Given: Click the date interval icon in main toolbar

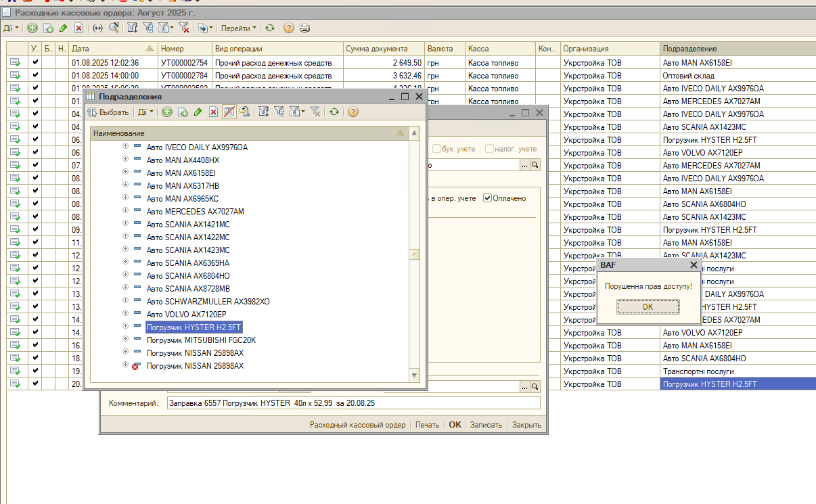Looking at the screenshot, I should pos(97,28).
